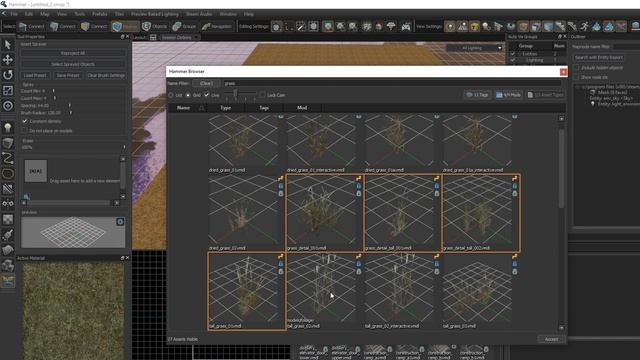Open the Tools menu

80,14
